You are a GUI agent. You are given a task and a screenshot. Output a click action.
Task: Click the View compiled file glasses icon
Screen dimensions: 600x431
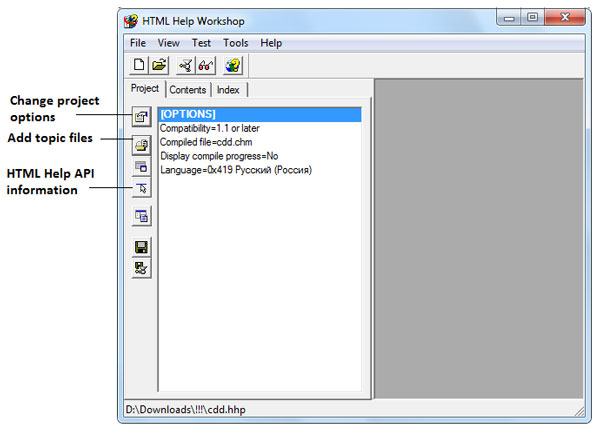205,66
